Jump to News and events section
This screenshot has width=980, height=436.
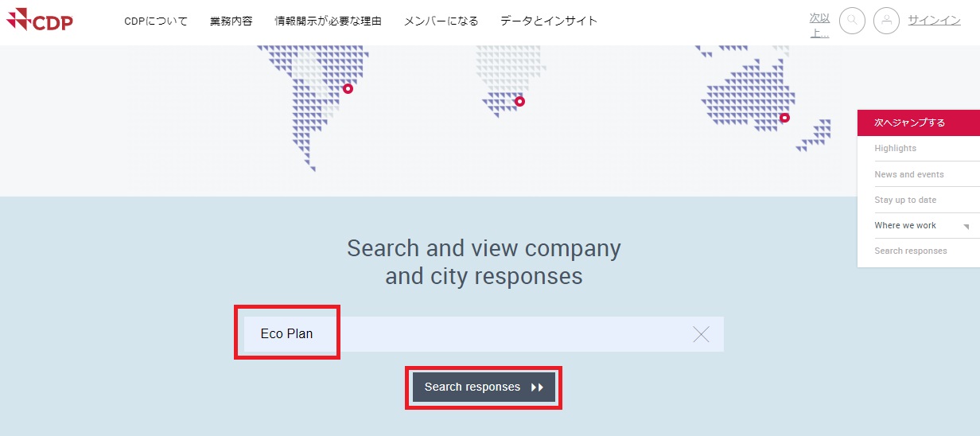pos(908,174)
